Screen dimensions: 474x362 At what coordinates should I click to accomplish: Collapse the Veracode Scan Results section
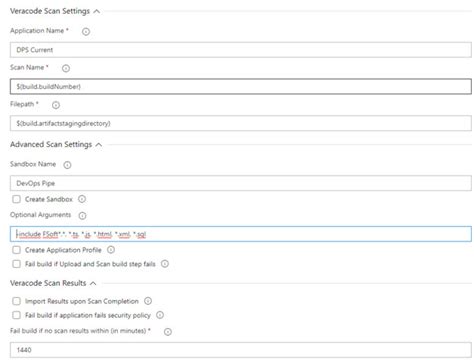point(93,283)
